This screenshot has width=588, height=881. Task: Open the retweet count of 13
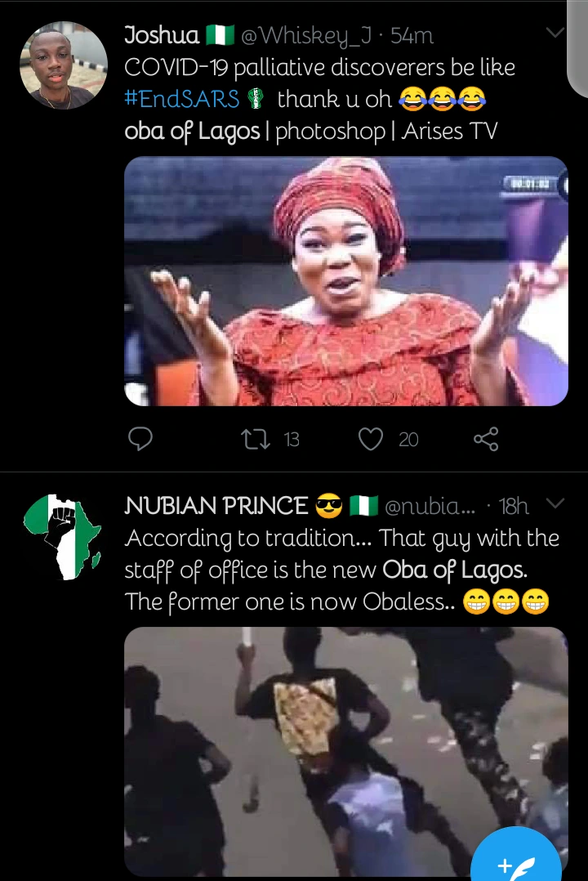(x=292, y=440)
